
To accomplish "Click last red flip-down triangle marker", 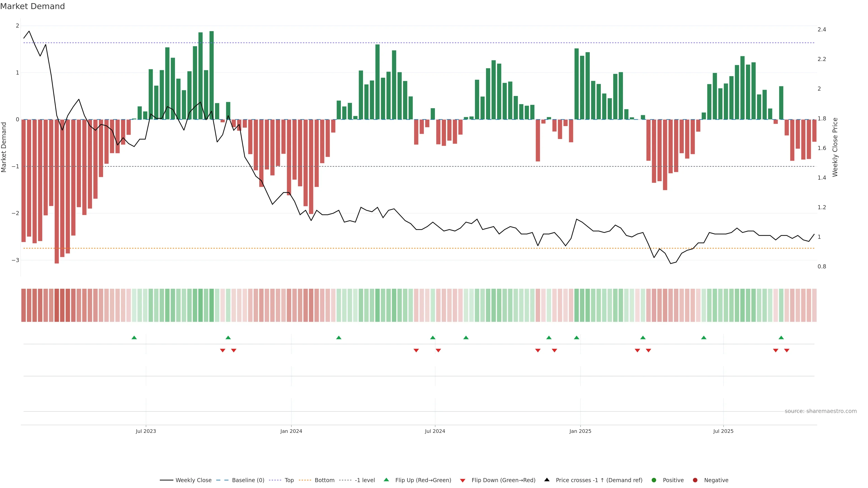I will [x=787, y=350].
